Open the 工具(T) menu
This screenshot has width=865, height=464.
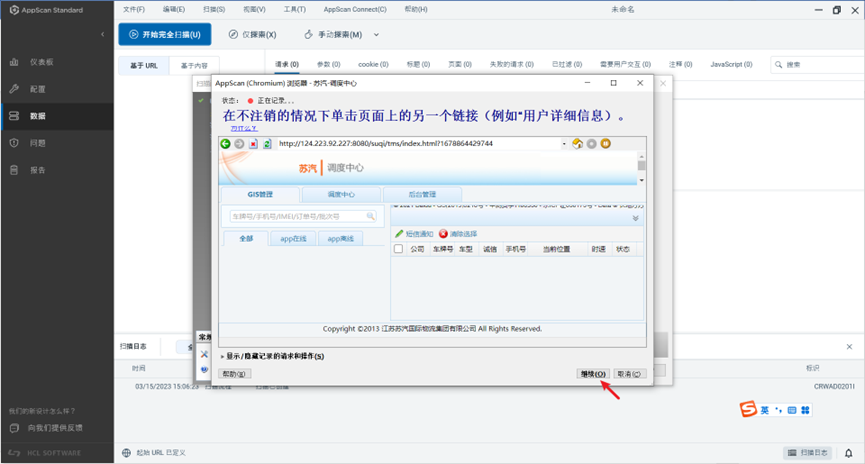(x=295, y=9)
